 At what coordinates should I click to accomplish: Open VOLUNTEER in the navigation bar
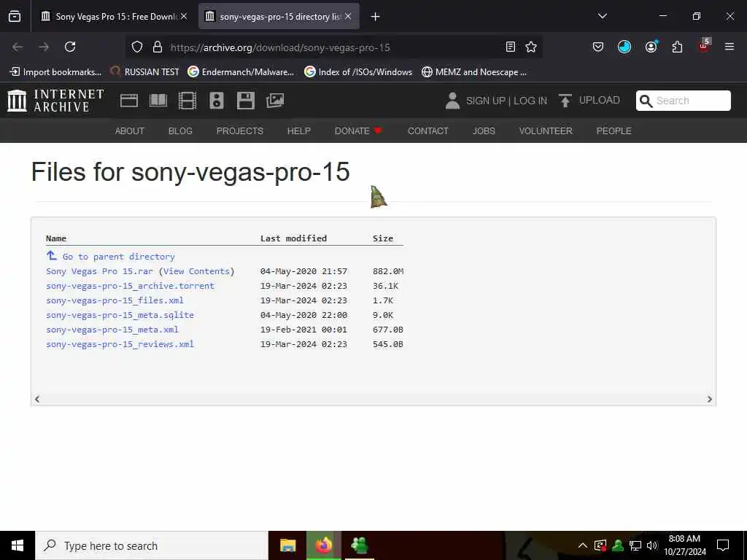point(546,131)
